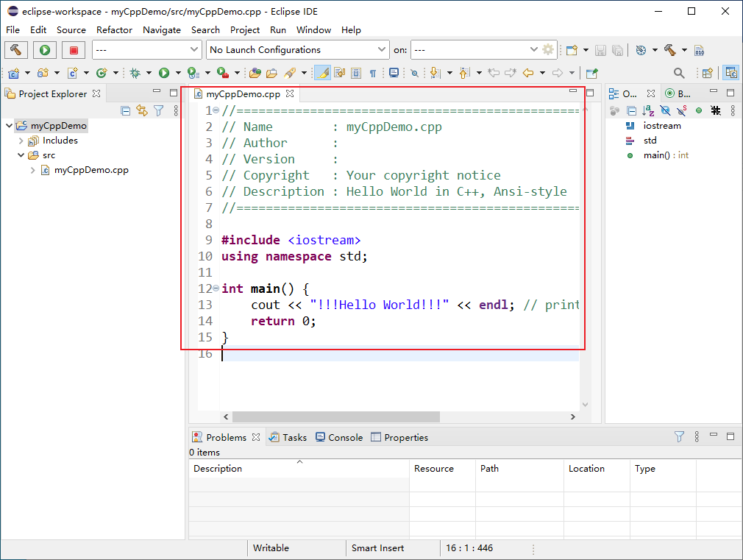The height and width of the screenshot is (560, 743).
Task: Click the red Stop launch button
Action: 74,50
